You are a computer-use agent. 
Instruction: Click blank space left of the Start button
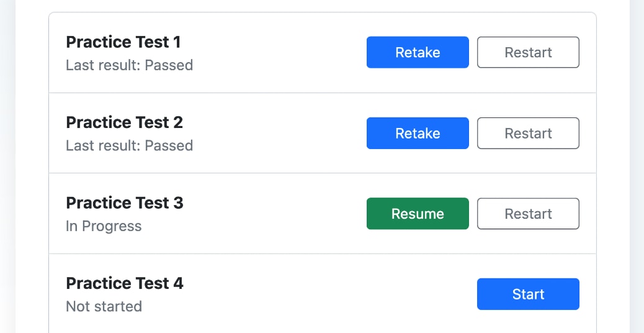tap(329, 294)
